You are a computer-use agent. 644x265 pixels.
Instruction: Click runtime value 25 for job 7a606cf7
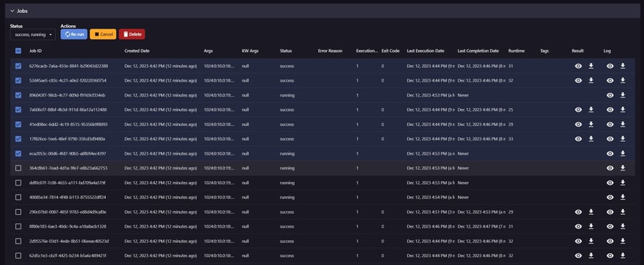(x=510, y=110)
